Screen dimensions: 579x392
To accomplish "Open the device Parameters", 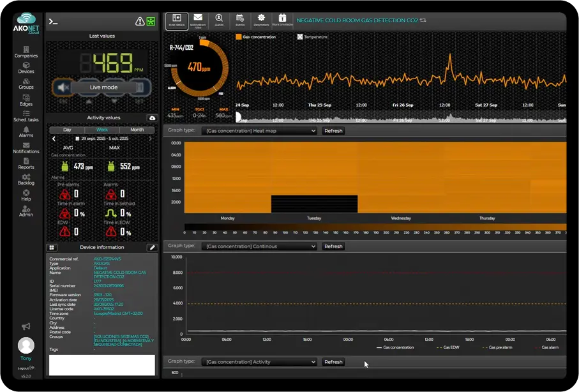I will coord(260,18).
